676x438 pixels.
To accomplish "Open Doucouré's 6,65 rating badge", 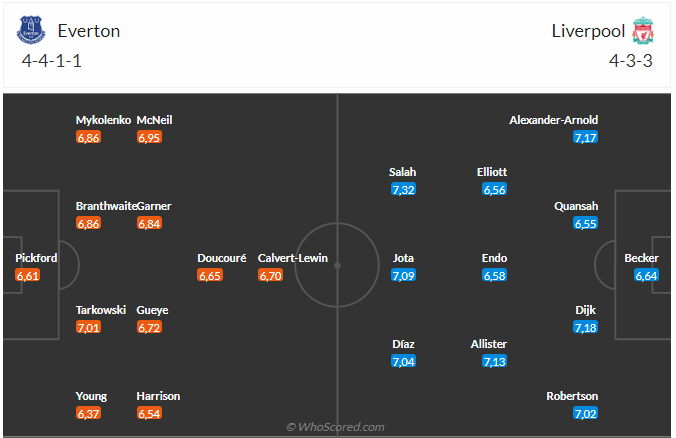I will coord(210,275).
